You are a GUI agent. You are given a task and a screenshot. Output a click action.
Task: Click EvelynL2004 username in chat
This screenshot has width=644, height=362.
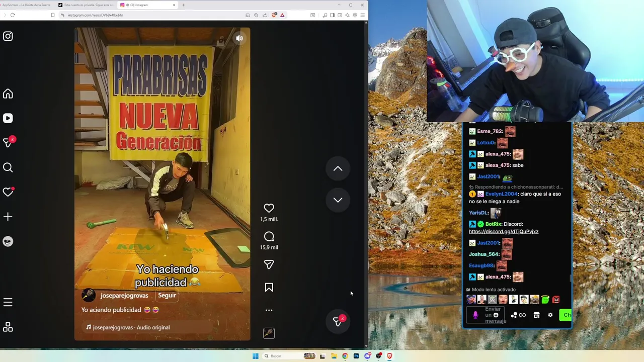[x=502, y=194]
